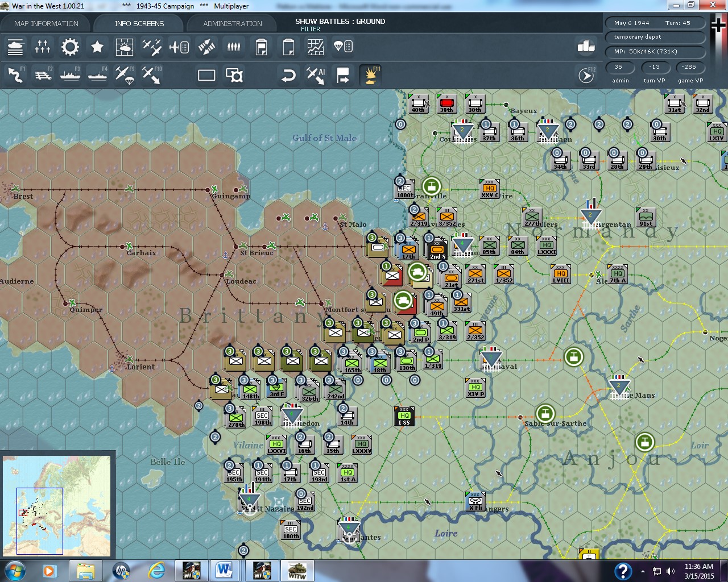Select Move mode F1 icon
The height and width of the screenshot is (582, 728).
(15, 75)
